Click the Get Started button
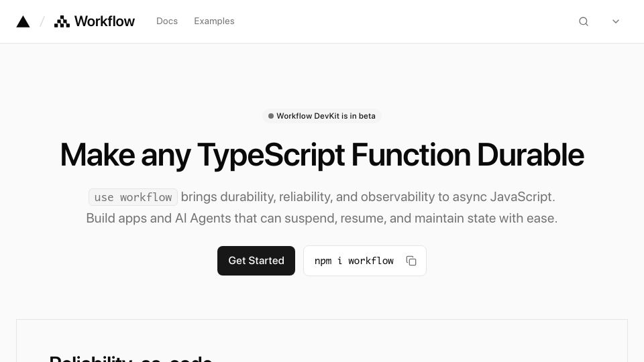Image resolution: width=644 pixels, height=362 pixels. [256, 261]
